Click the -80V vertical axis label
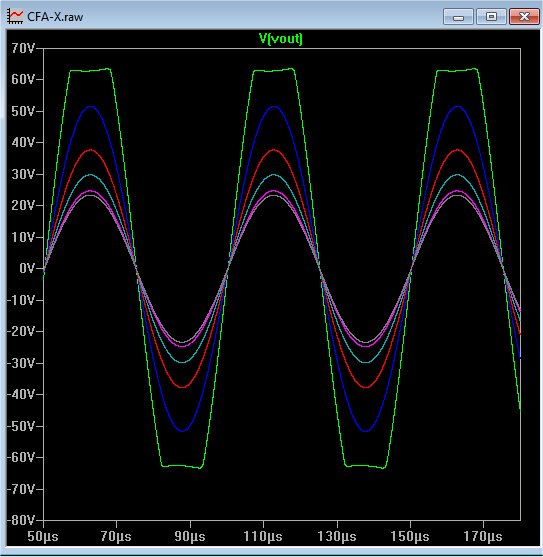Image resolution: width=543 pixels, height=557 pixels. click(x=21, y=520)
